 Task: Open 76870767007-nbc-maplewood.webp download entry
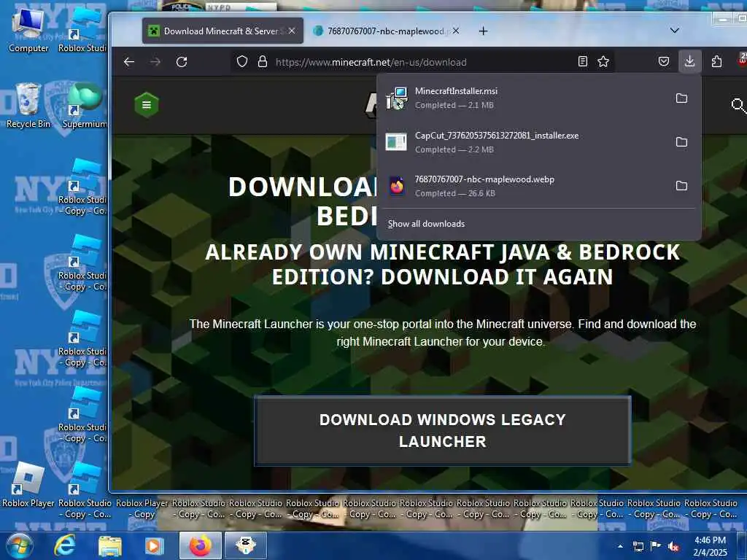[524, 186]
